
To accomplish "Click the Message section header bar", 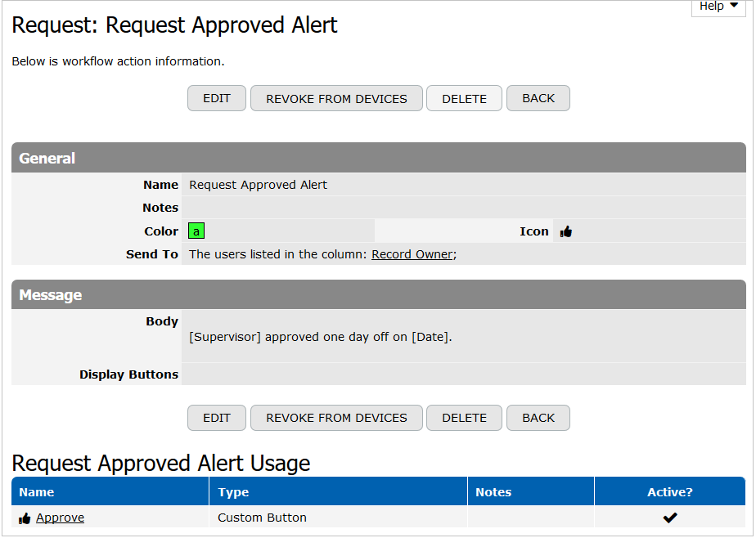I will 378,295.
